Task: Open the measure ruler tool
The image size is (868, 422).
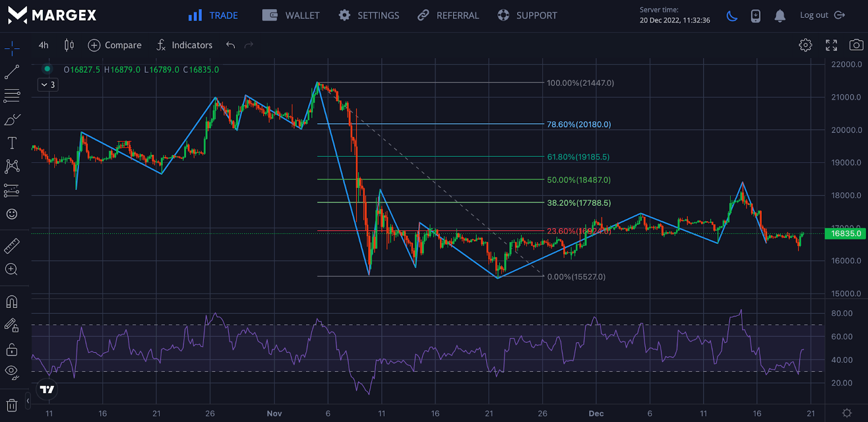Action: (x=12, y=246)
